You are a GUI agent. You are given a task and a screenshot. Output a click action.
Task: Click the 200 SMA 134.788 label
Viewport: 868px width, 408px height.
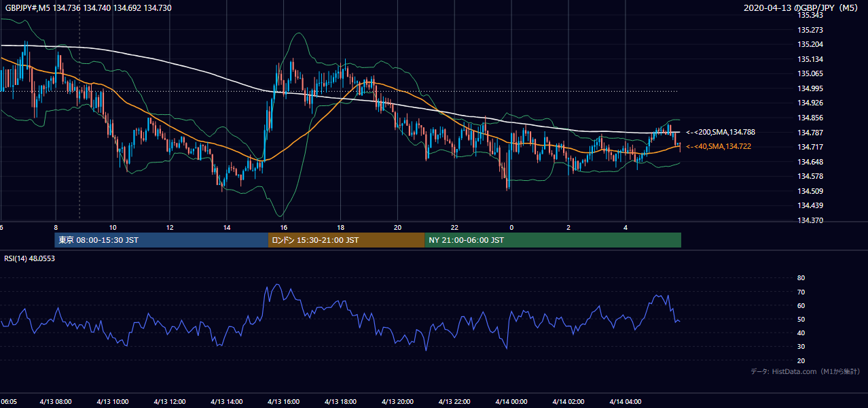coord(721,133)
